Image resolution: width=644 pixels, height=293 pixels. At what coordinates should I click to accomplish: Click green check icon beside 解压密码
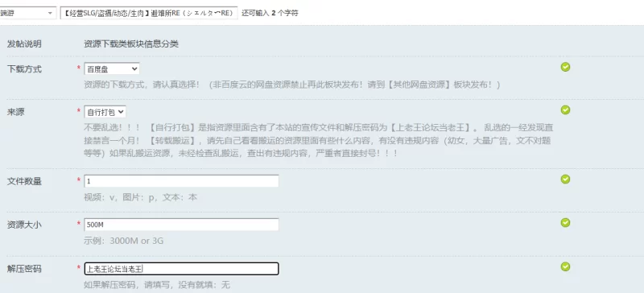coord(566,266)
